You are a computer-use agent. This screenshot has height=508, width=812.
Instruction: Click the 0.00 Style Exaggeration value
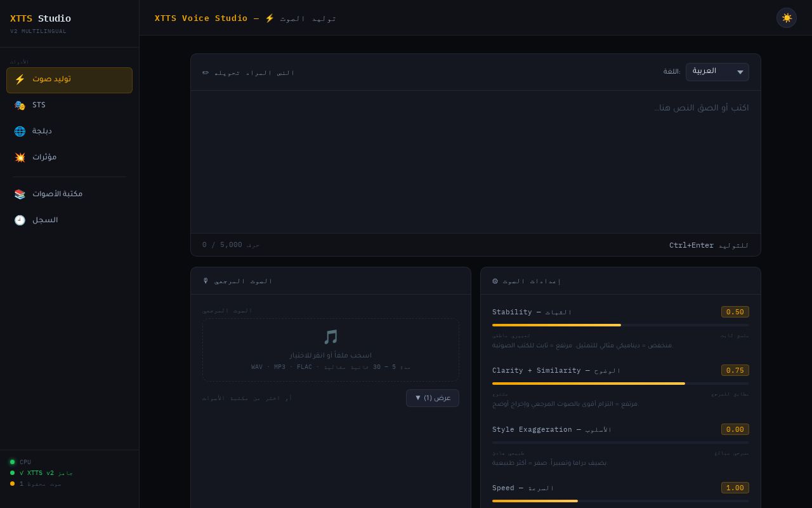click(x=735, y=430)
